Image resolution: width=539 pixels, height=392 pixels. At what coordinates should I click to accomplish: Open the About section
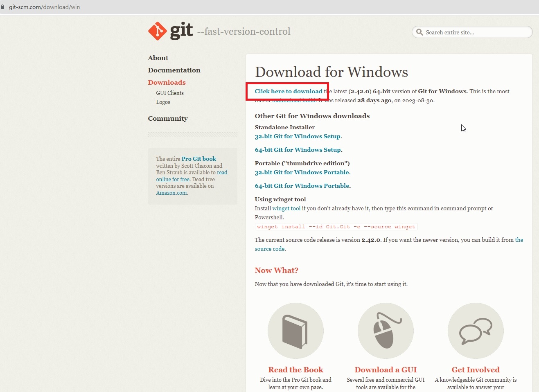pyautogui.click(x=158, y=58)
